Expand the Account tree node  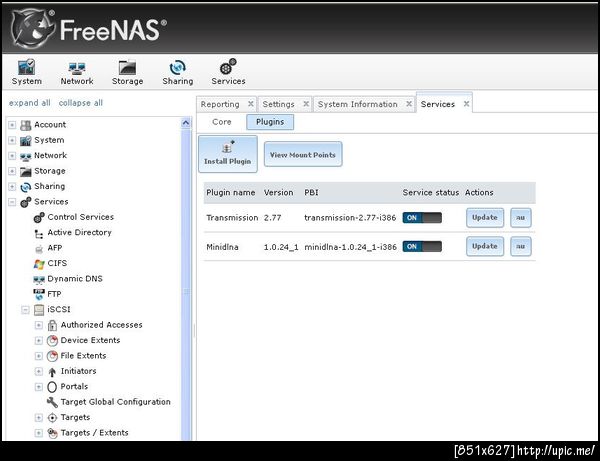tap(12, 125)
